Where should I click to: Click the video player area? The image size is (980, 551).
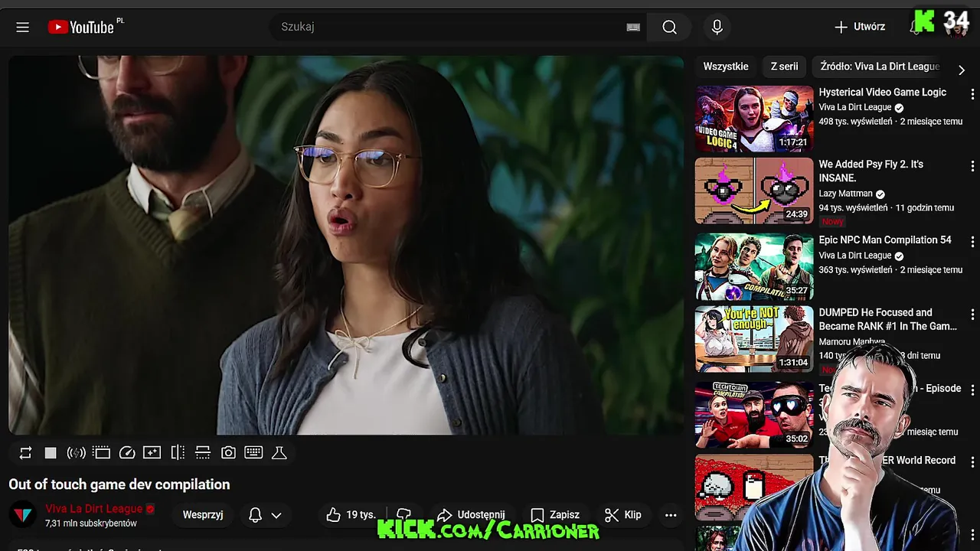pos(346,245)
